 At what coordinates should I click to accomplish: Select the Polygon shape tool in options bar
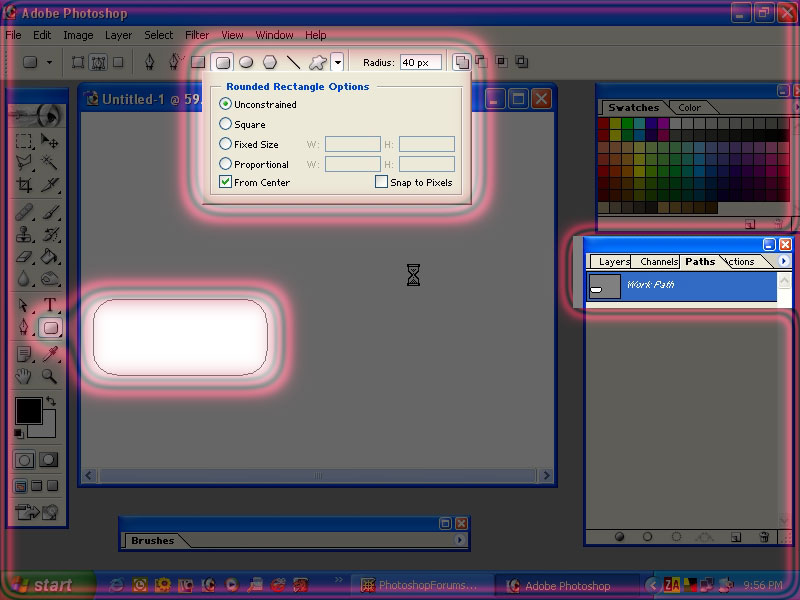pyautogui.click(x=270, y=62)
